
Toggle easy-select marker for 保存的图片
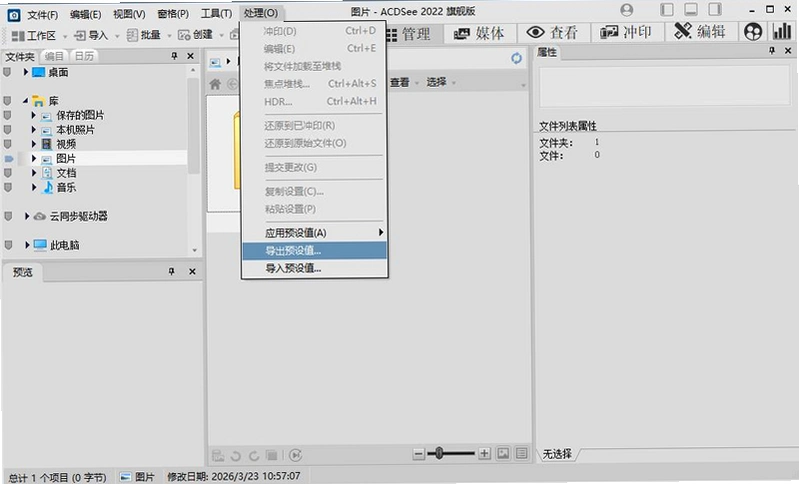click(7, 116)
